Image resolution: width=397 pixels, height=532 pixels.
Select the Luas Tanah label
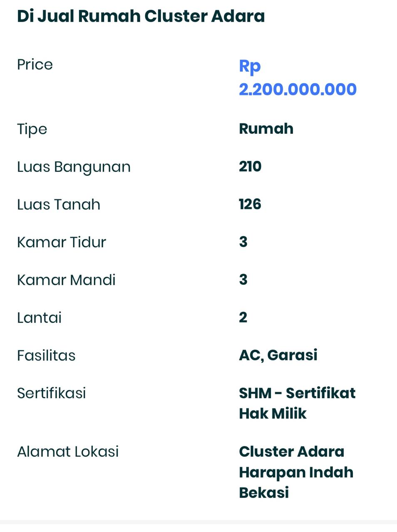coord(59,204)
